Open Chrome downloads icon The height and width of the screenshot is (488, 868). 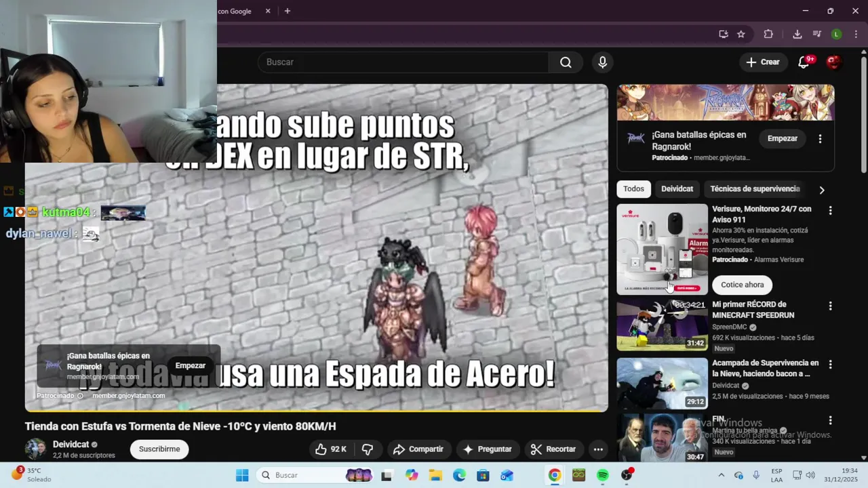point(797,34)
